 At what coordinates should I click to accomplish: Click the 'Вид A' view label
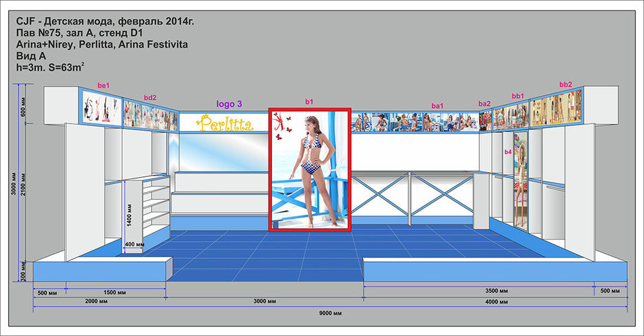[31, 56]
